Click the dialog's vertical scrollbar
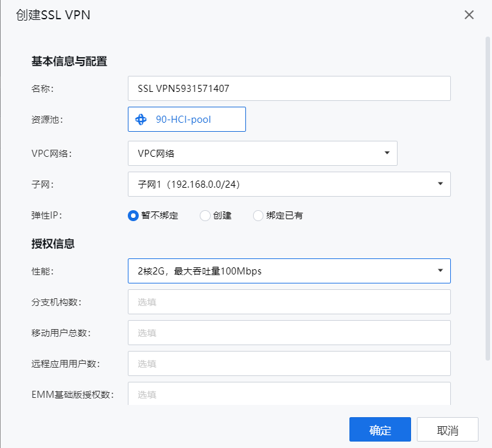This screenshot has width=492, height=448. coord(488,199)
